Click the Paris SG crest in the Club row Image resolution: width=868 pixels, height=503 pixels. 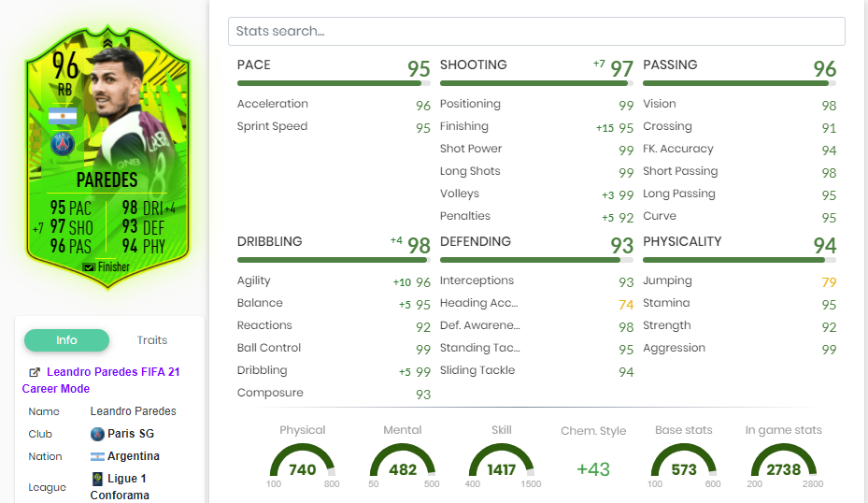97,434
